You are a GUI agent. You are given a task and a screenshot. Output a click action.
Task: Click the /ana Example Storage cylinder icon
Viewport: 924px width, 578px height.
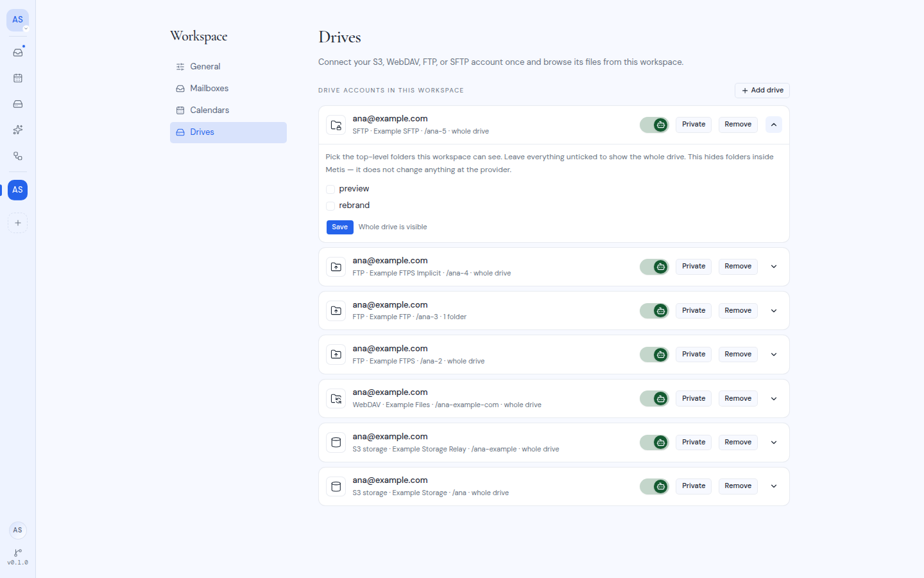tap(336, 487)
